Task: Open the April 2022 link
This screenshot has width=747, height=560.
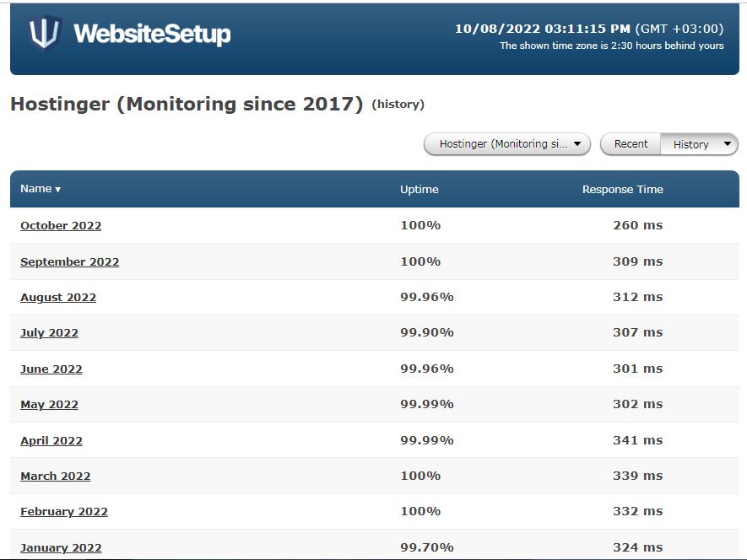Action: point(51,440)
